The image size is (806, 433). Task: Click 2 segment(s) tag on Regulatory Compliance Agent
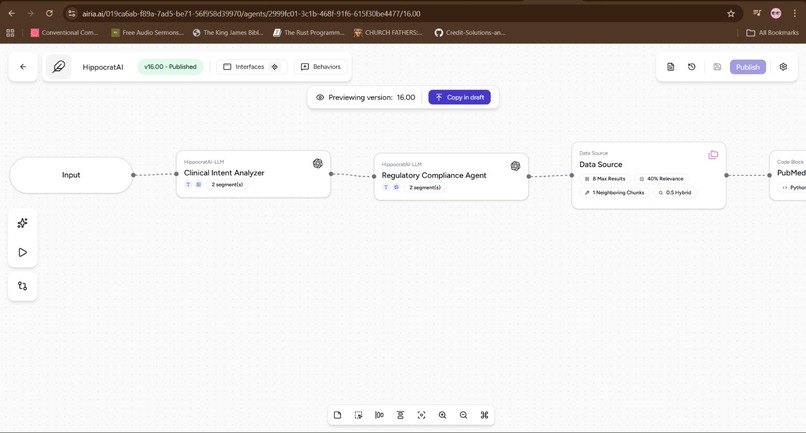(425, 188)
